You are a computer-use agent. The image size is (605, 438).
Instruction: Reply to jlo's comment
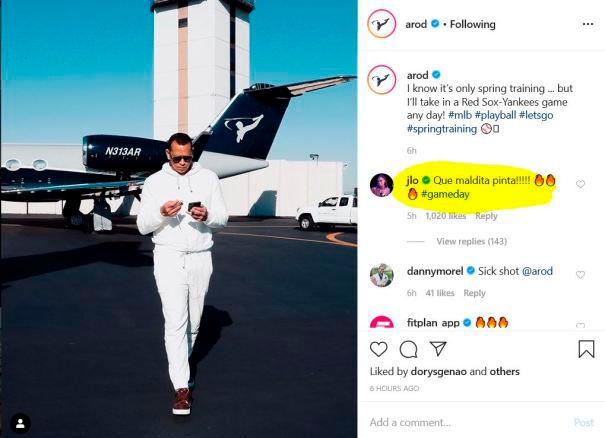pyautogui.click(x=486, y=216)
